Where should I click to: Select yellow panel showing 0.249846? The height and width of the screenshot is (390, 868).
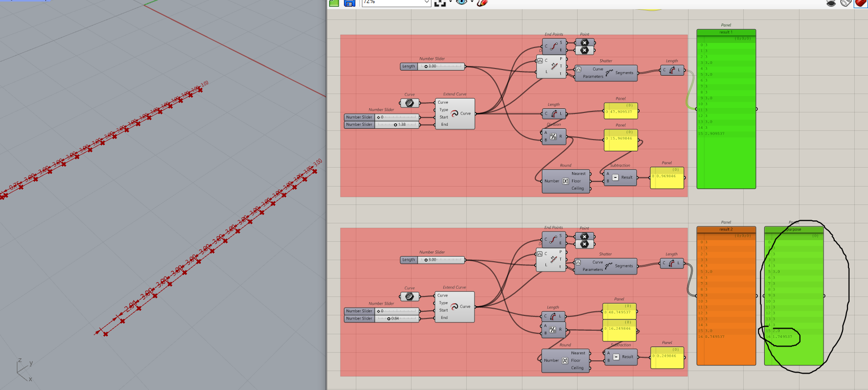(667, 357)
